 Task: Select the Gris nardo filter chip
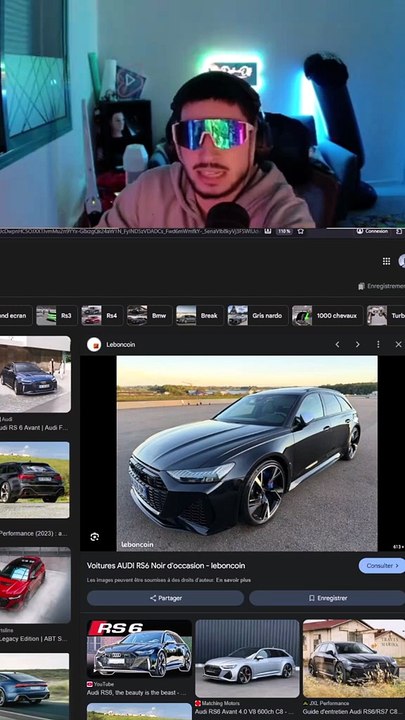click(x=258, y=315)
